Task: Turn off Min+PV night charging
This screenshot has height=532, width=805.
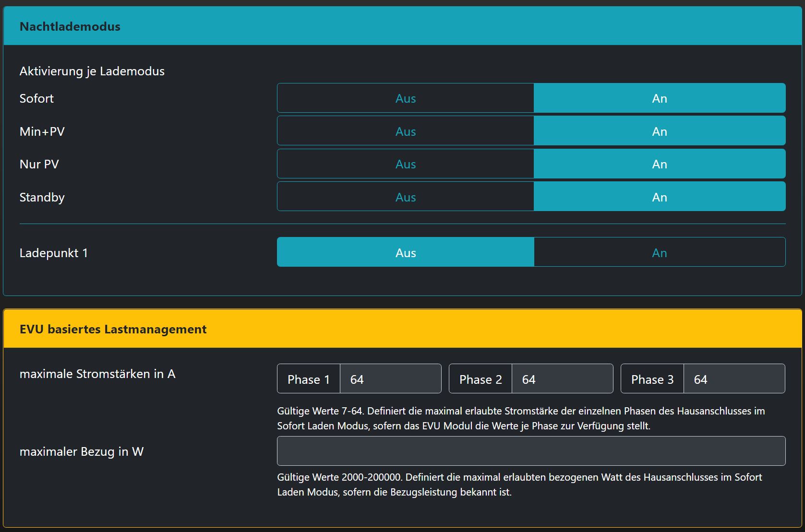Action: (405, 131)
